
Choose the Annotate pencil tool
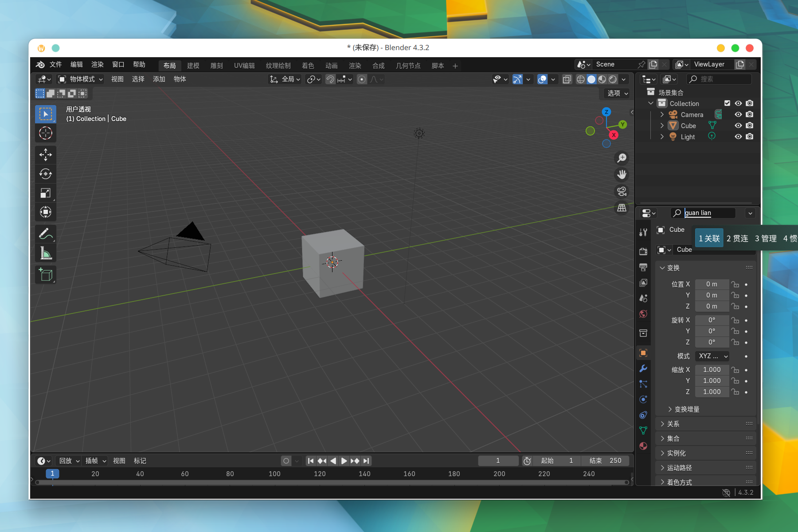click(x=46, y=234)
